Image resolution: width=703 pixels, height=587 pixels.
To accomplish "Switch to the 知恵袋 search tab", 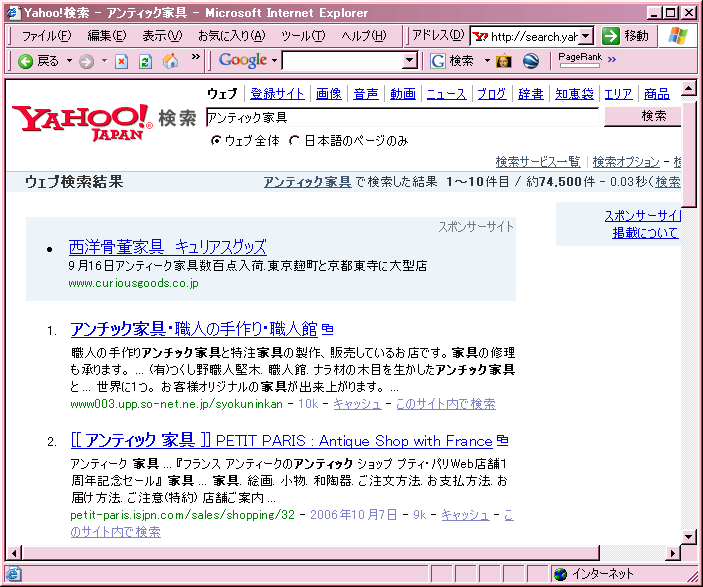I will click(574, 94).
